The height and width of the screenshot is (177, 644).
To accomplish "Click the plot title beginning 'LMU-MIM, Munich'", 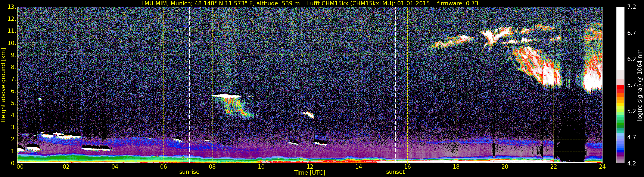I will 310,3.
